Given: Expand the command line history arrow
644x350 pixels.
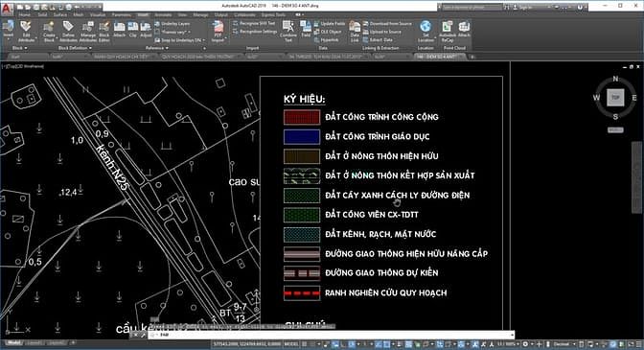Looking at the screenshot, I should (x=512, y=336).
